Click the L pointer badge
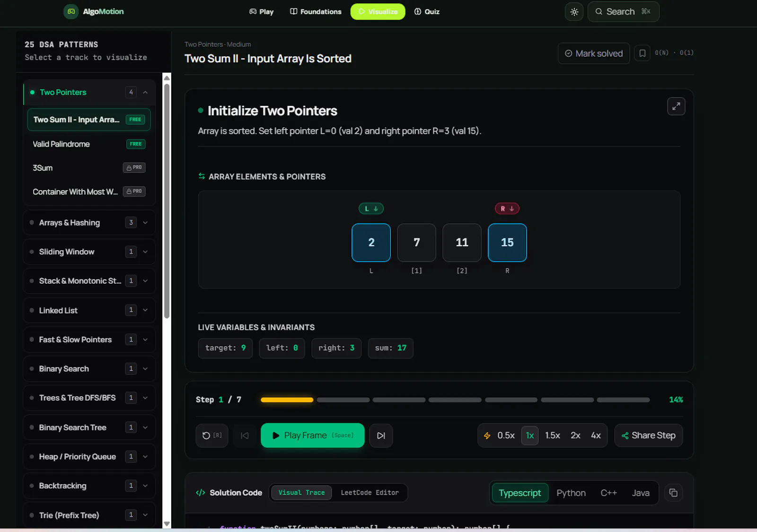 371,209
